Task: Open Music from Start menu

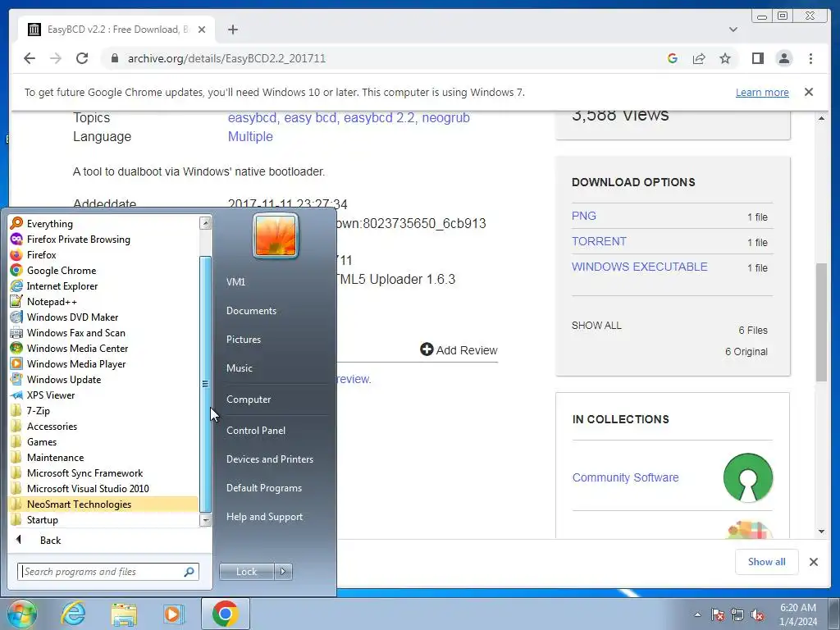Action: (x=239, y=368)
